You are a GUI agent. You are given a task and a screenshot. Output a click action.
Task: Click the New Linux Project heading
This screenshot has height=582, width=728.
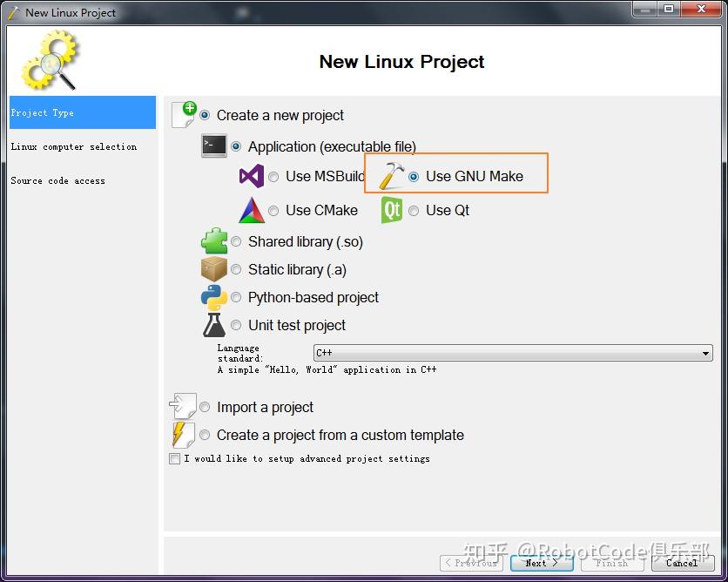click(x=401, y=62)
